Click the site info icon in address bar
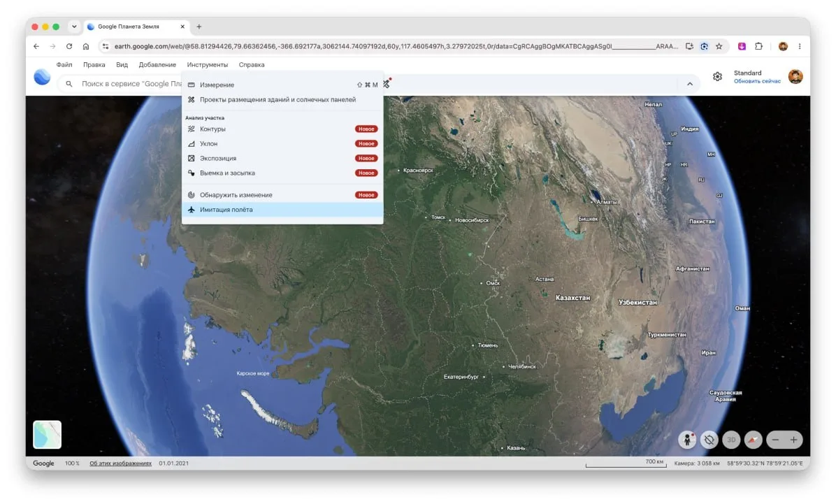The width and height of the screenshot is (836, 504). click(x=106, y=46)
